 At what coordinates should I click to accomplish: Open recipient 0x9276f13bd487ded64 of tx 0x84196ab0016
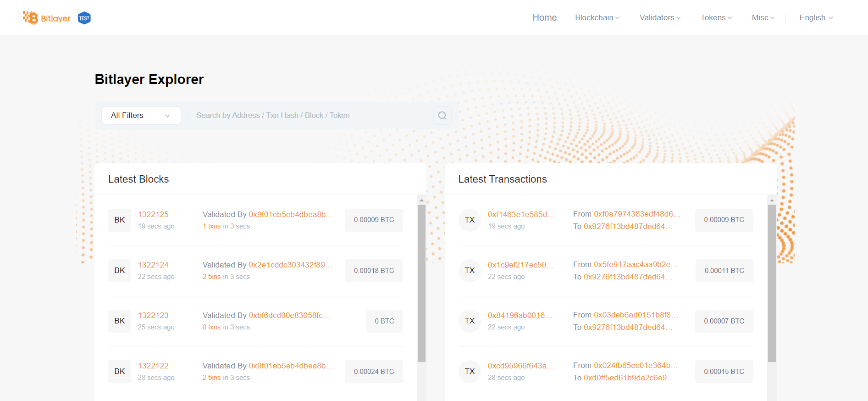[x=628, y=327]
